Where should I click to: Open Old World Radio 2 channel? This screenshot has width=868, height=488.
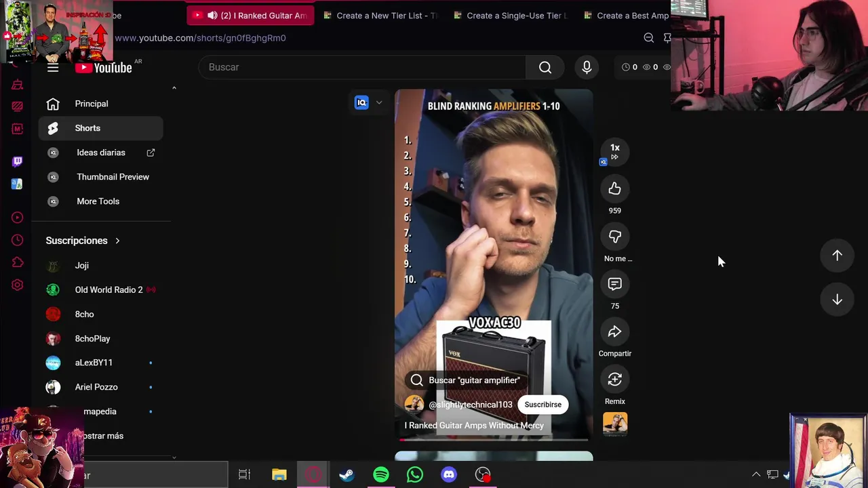[100, 290]
